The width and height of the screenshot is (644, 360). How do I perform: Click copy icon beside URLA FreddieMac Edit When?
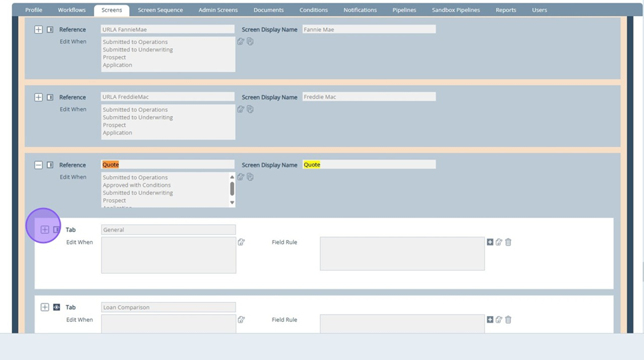250,109
